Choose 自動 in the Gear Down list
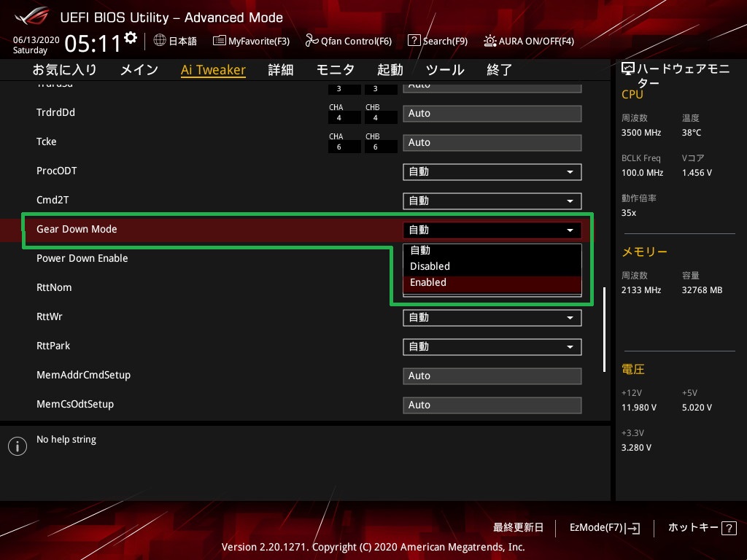The image size is (747, 560). pyautogui.click(x=492, y=251)
